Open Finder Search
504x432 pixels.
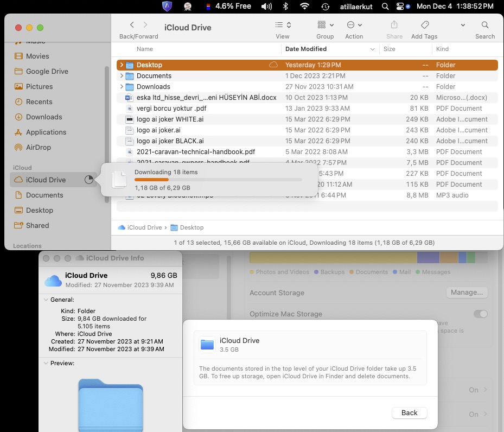click(x=484, y=25)
